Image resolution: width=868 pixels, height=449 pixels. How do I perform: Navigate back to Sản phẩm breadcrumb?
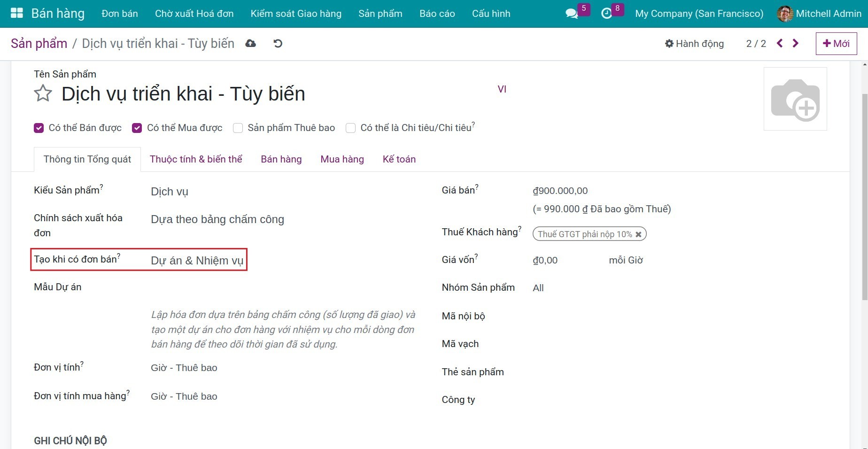tap(39, 44)
